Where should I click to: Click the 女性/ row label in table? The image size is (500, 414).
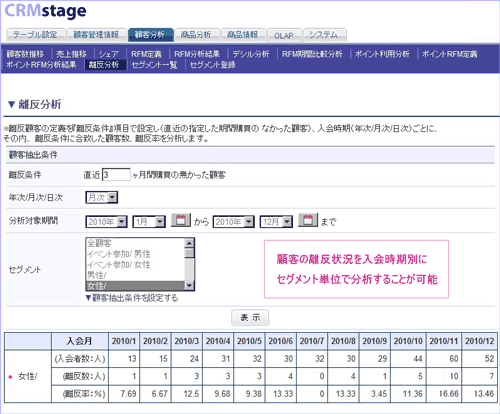tap(28, 376)
